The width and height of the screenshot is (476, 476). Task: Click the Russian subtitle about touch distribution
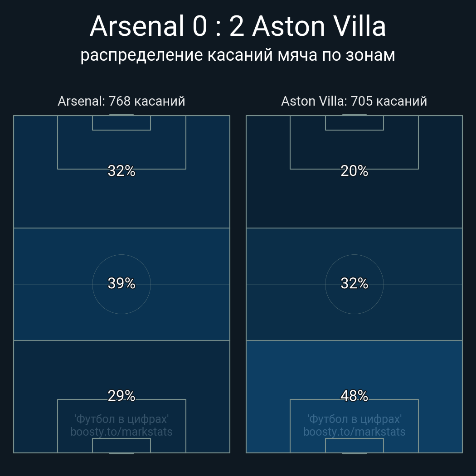[x=238, y=55]
